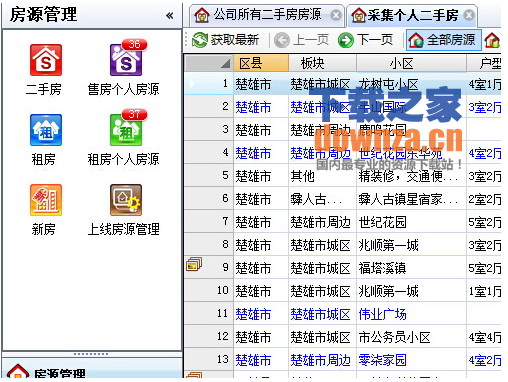Select row 2 楚雄市 district cell
Image resolution: width=508 pixels, height=382 pixels.
[x=261, y=107]
